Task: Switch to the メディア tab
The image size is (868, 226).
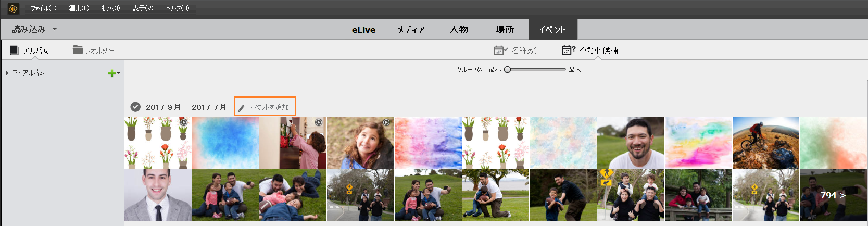Action: pos(411,30)
